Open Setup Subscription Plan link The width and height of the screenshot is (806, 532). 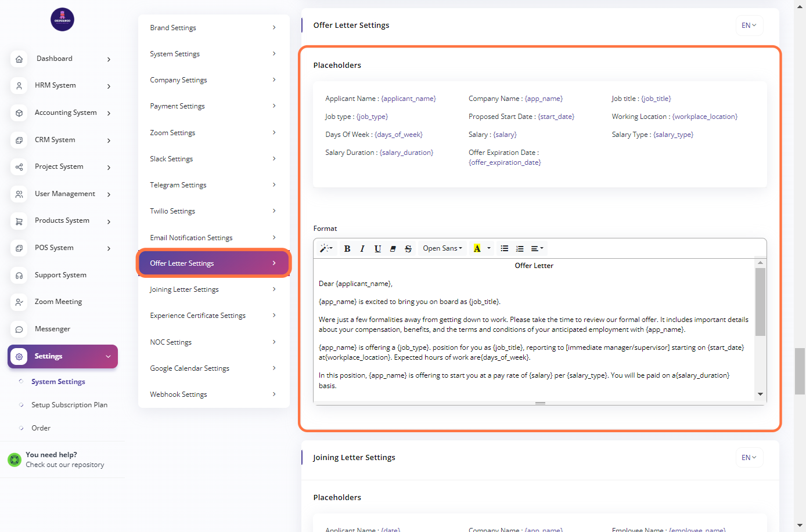pyautogui.click(x=69, y=405)
